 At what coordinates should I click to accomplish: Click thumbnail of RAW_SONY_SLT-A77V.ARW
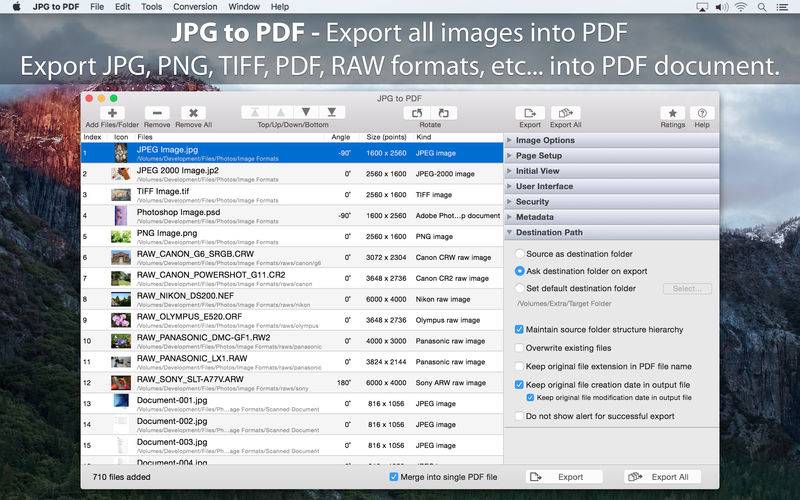click(x=121, y=383)
